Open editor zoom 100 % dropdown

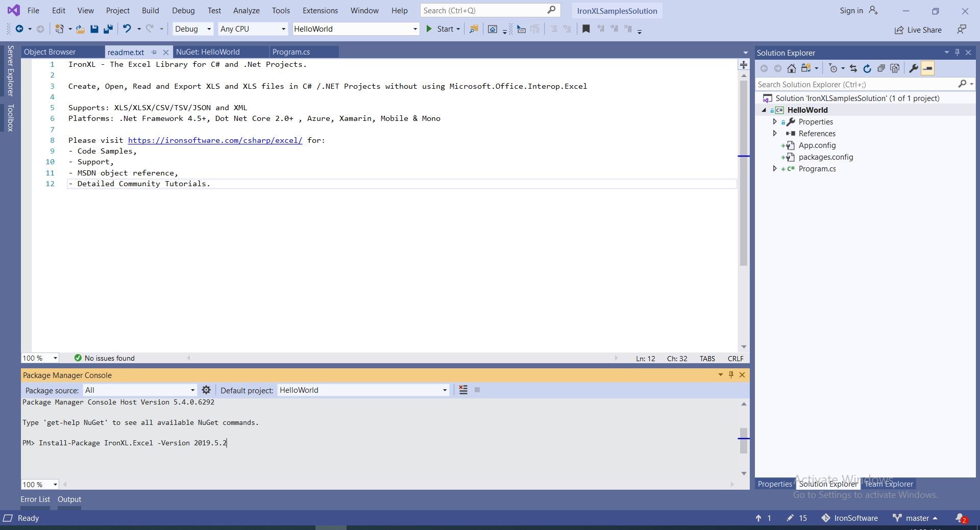[x=40, y=358]
